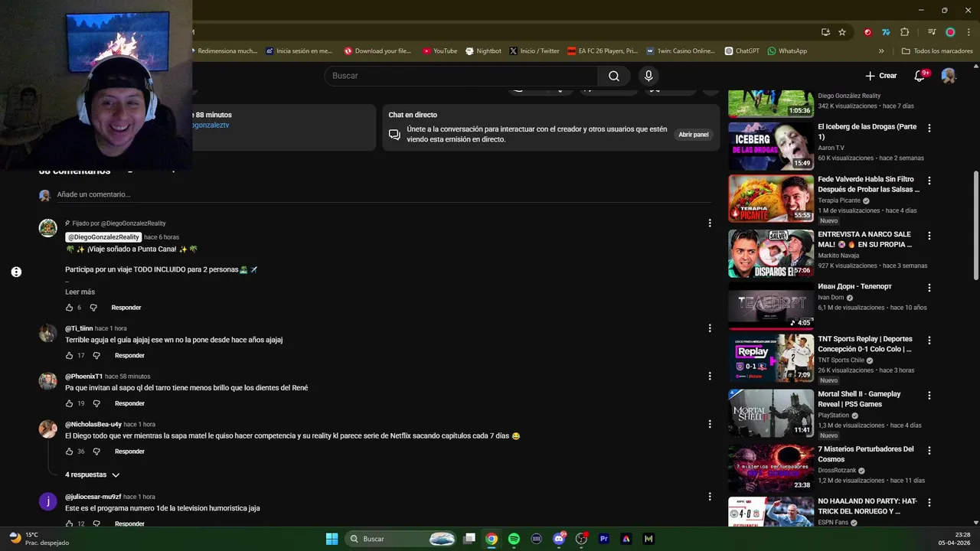Open Inicio / Twitter bookmark

534,51
